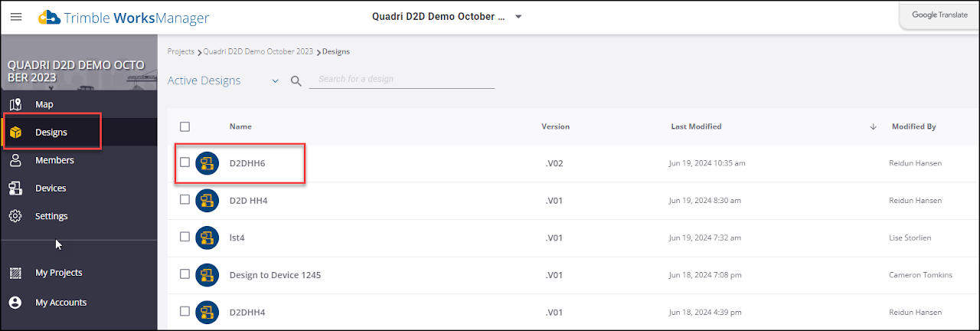Check the D2DHH4 row checkbox

(185, 311)
